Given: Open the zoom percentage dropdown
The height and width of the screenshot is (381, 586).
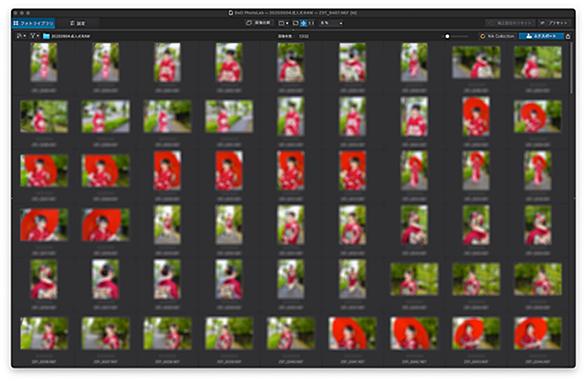Looking at the screenshot, I should click(x=331, y=23).
